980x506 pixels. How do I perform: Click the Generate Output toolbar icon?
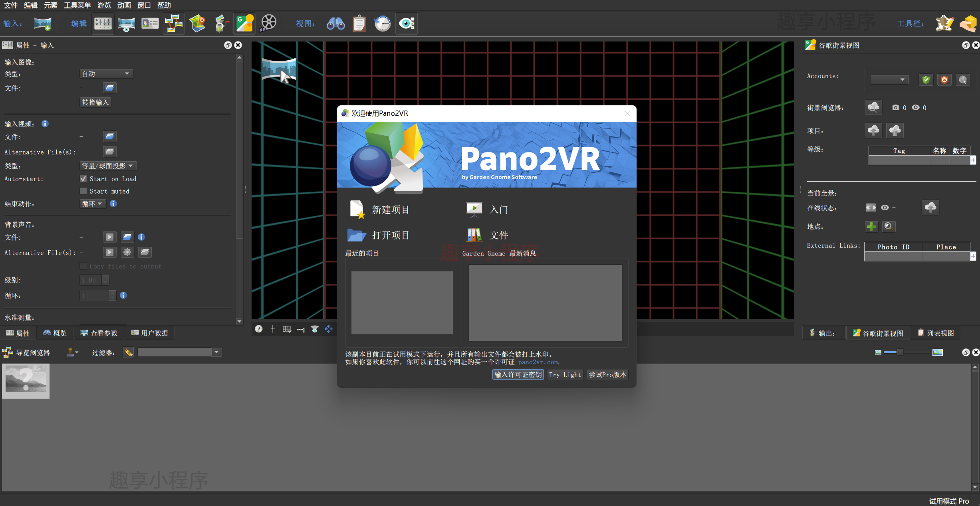tap(969, 24)
